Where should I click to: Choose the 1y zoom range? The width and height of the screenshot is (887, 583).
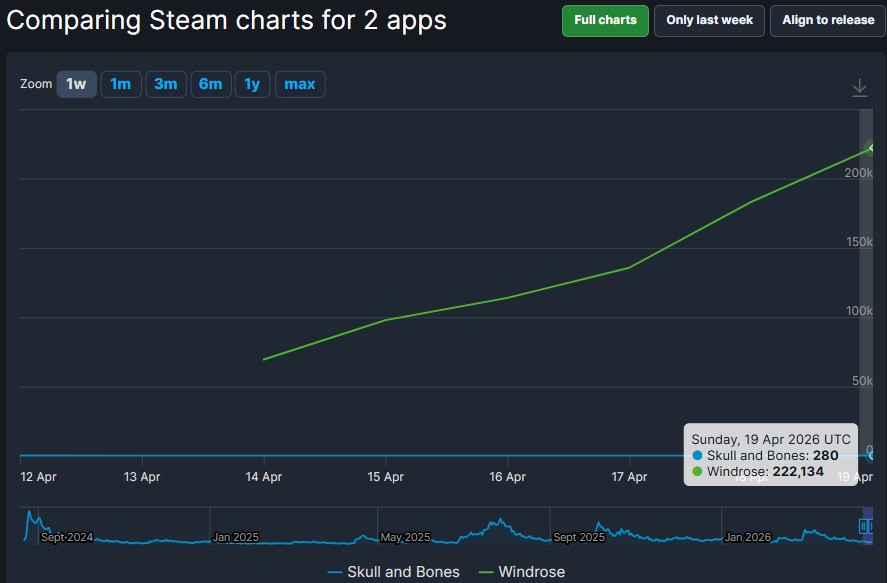[252, 84]
